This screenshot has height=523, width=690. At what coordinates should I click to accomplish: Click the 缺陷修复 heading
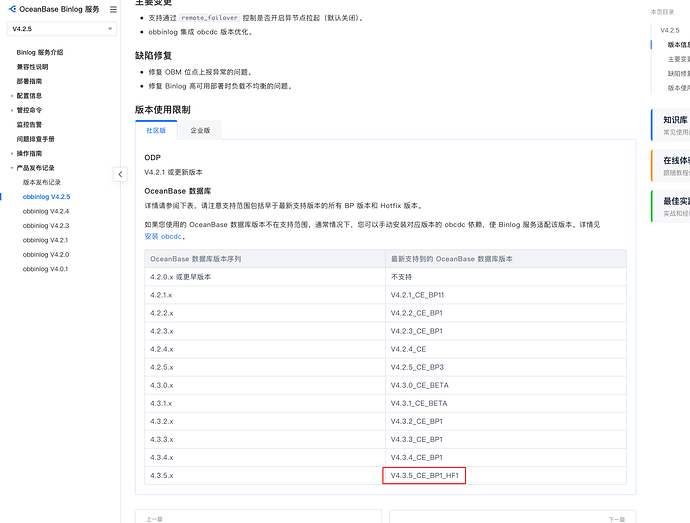tap(153, 56)
